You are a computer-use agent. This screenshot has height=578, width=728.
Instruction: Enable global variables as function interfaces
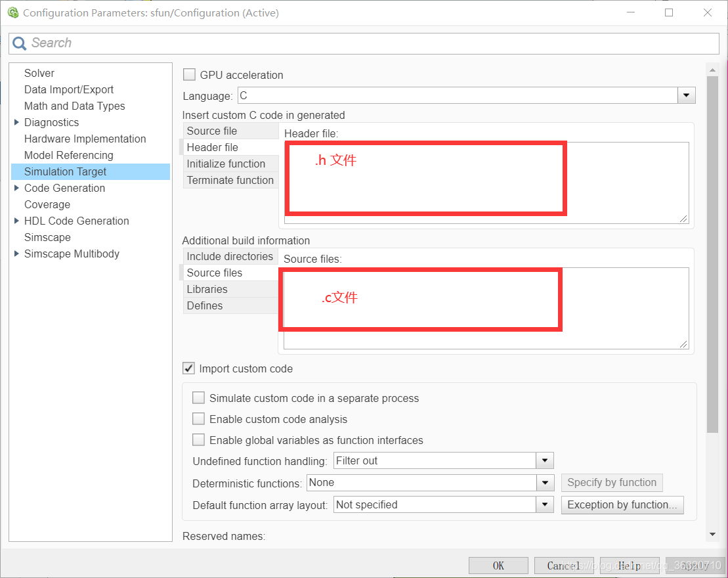(198, 439)
